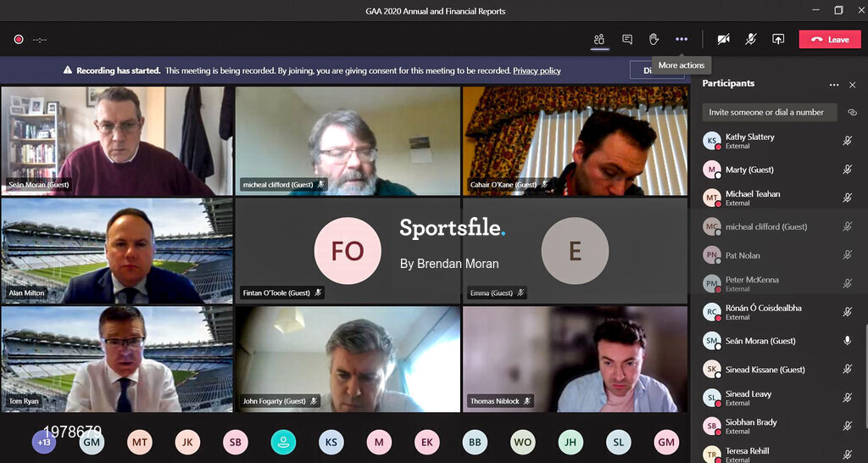The height and width of the screenshot is (463, 868).
Task: Click the SB avatar in bottom strip
Action: [236, 442]
